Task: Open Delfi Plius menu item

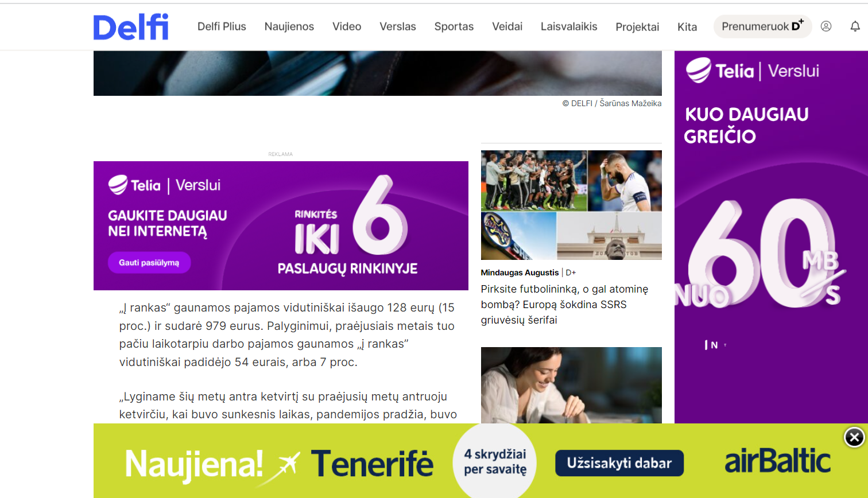Action: [222, 26]
